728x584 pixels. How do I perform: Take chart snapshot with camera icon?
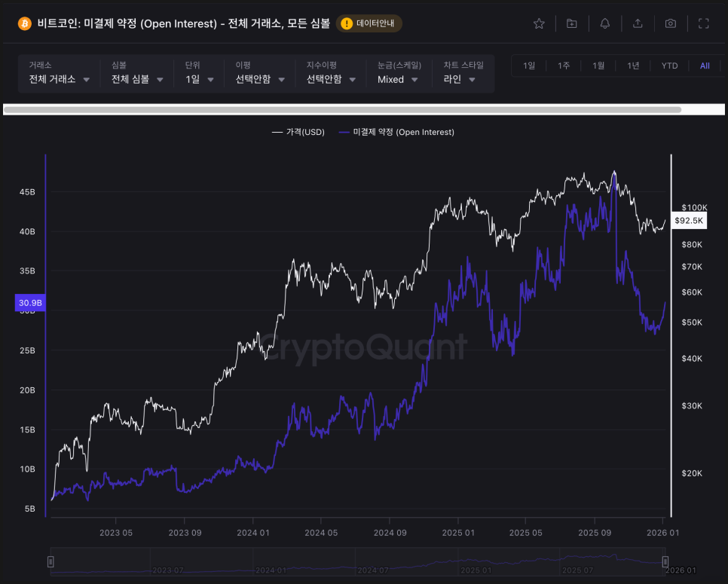point(671,23)
